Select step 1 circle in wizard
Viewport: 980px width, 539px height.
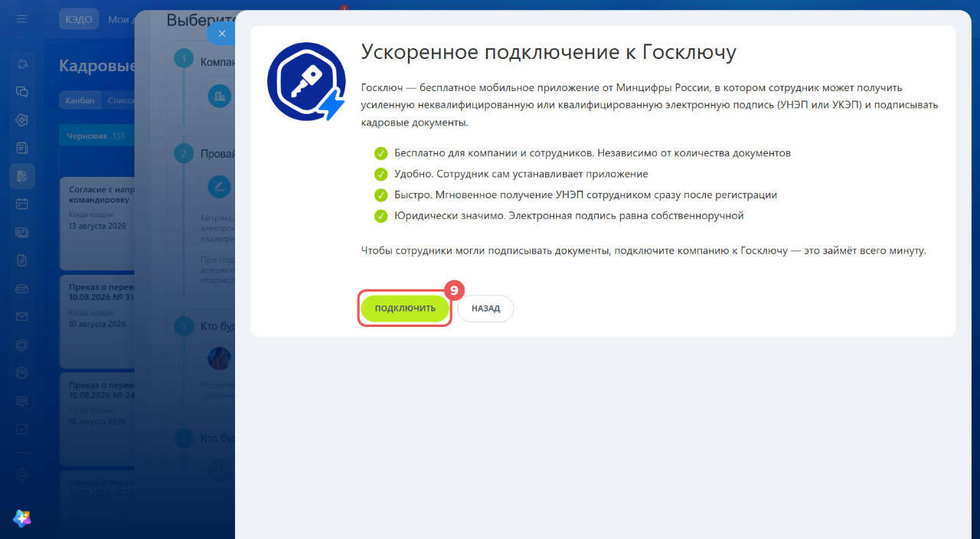(x=184, y=58)
